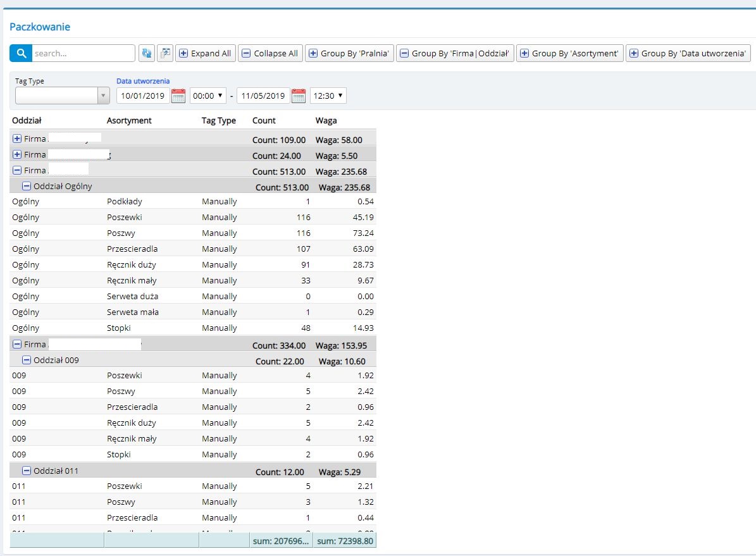Click the count value 91
The image size is (756, 556).
coord(306,265)
